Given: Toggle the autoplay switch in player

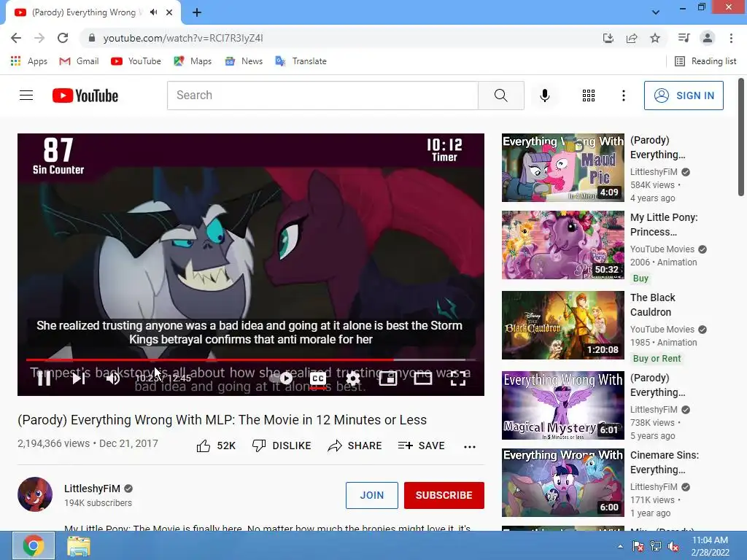Looking at the screenshot, I should click(x=282, y=378).
